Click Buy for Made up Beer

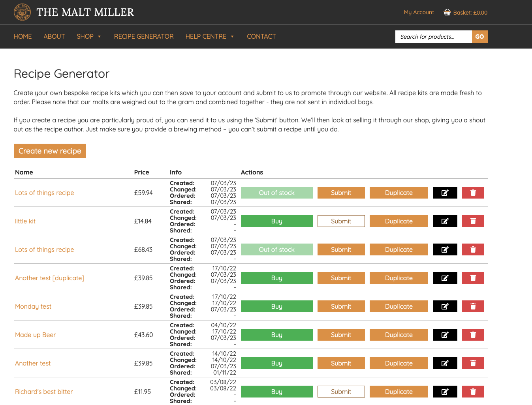point(276,335)
